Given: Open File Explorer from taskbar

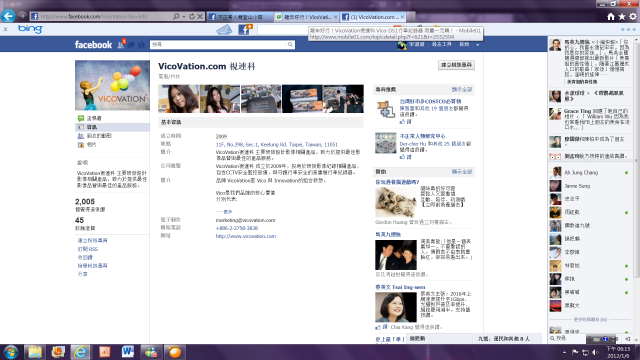Looking at the screenshot, I should tap(35, 352).
